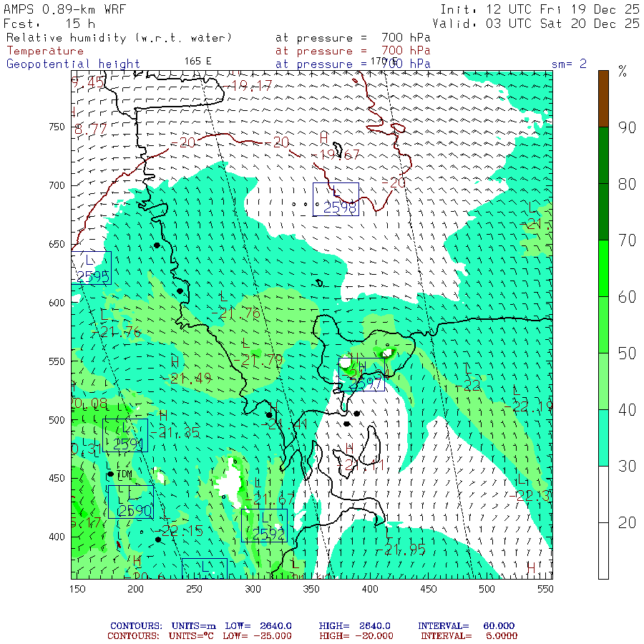This screenshot has width=644, height=644.
Task: Click the red "Temperature" legend label
Action: 45,51
